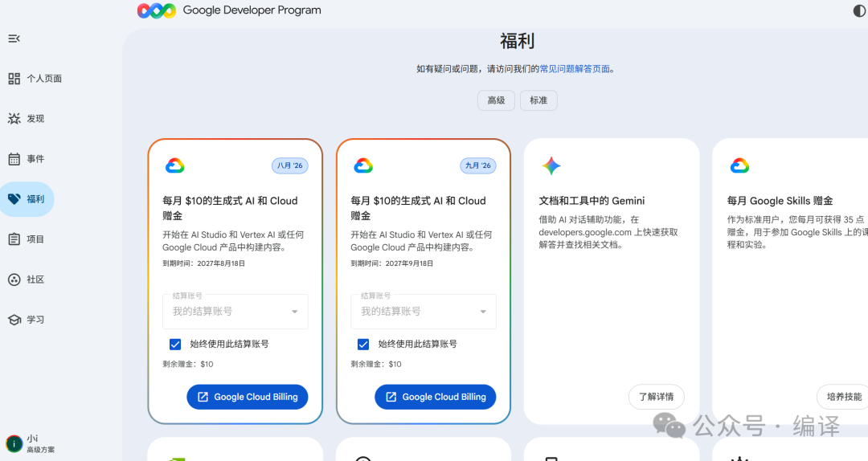The width and height of the screenshot is (868, 461).
Task: Open 项目 in the sidebar
Action: pos(26,239)
